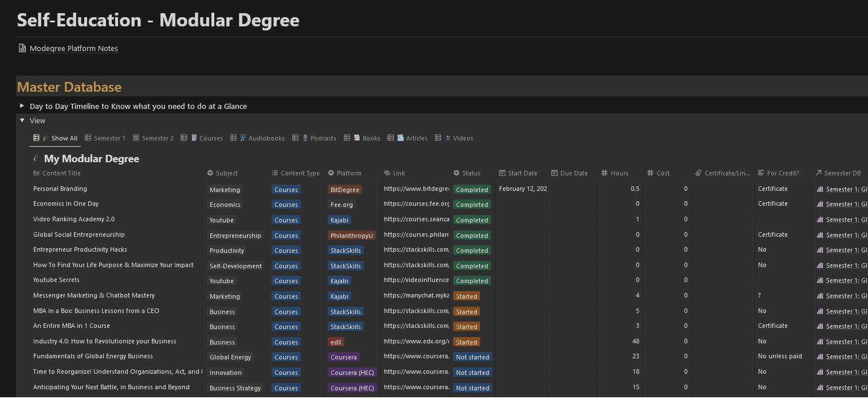The height and width of the screenshot is (399, 868).
Task: Open the Podcasts view tab
Action: click(x=322, y=138)
